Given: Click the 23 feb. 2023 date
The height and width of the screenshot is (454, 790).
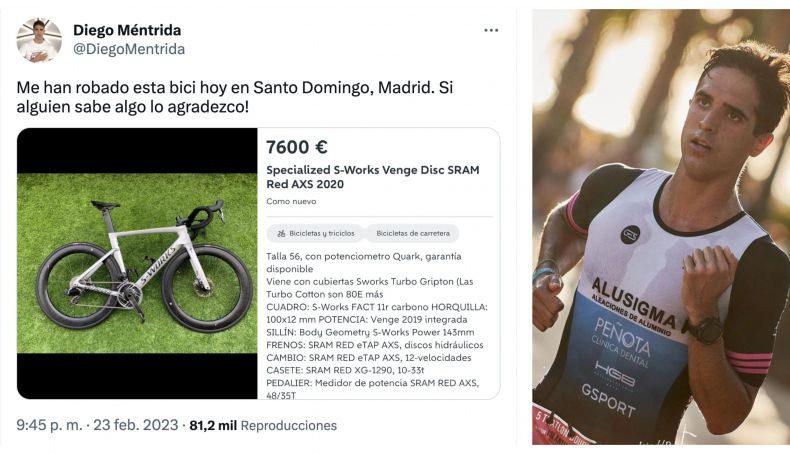Looking at the screenshot, I should [x=136, y=425].
